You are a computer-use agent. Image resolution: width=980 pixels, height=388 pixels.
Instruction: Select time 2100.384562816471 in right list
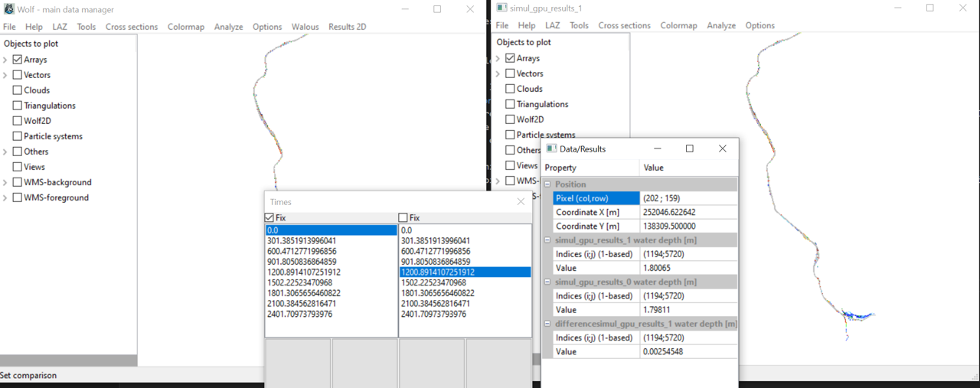point(436,304)
